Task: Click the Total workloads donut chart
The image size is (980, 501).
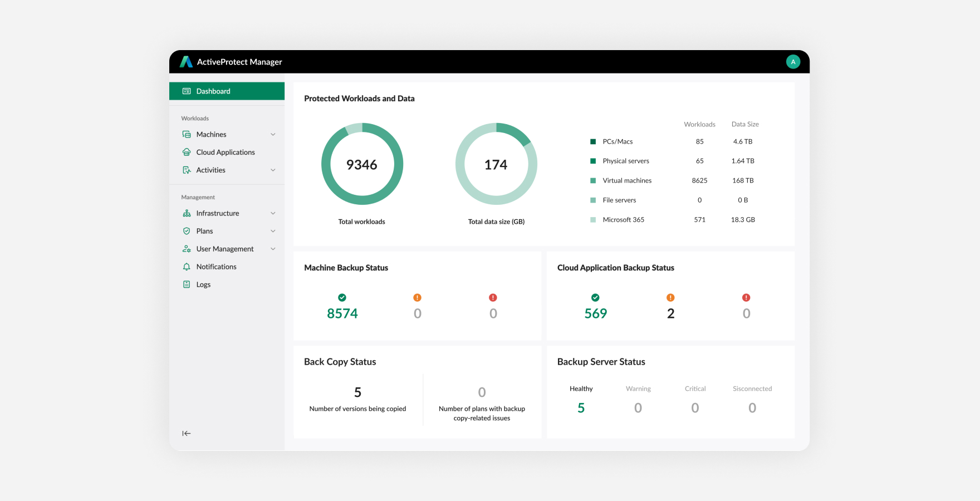Action: (x=362, y=164)
